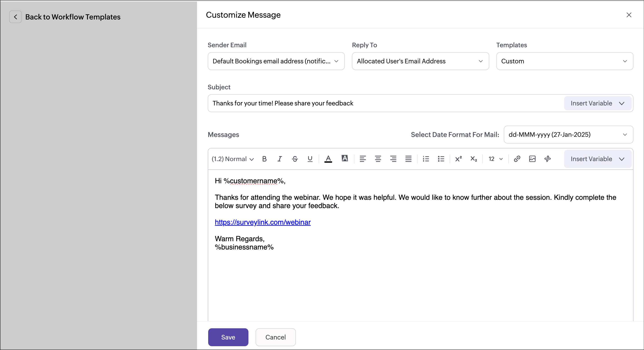
Task: Center align the message text
Action: [378, 159]
